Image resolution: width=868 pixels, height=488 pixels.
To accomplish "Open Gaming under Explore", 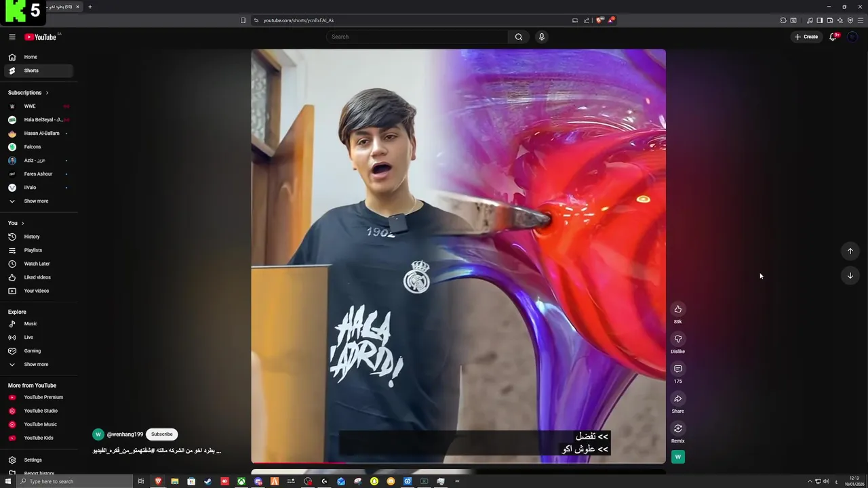I will [x=39, y=351].
